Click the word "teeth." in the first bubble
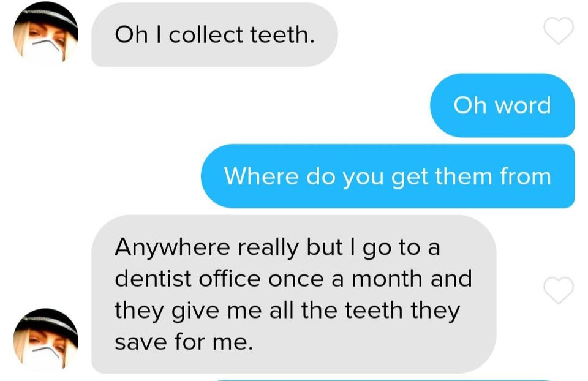This screenshot has height=381, width=588. pyautogui.click(x=282, y=34)
